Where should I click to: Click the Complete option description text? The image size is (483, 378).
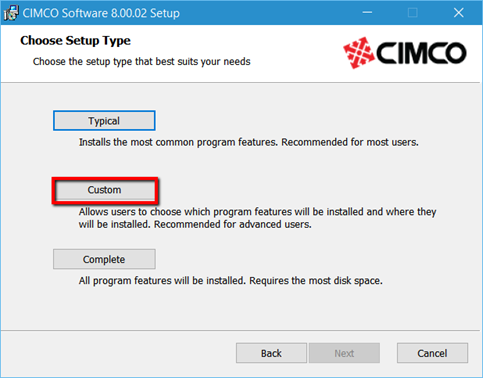coord(231,281)
